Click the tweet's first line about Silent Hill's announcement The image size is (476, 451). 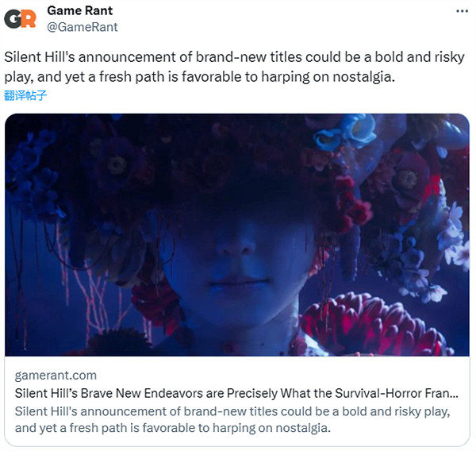(x=234, y=57)
